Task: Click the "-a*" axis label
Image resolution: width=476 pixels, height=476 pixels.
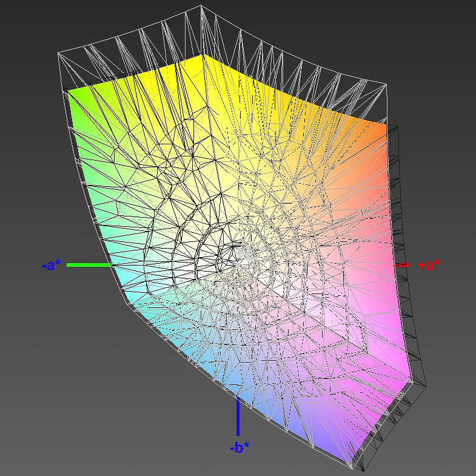Action: [x=52, y=266]
